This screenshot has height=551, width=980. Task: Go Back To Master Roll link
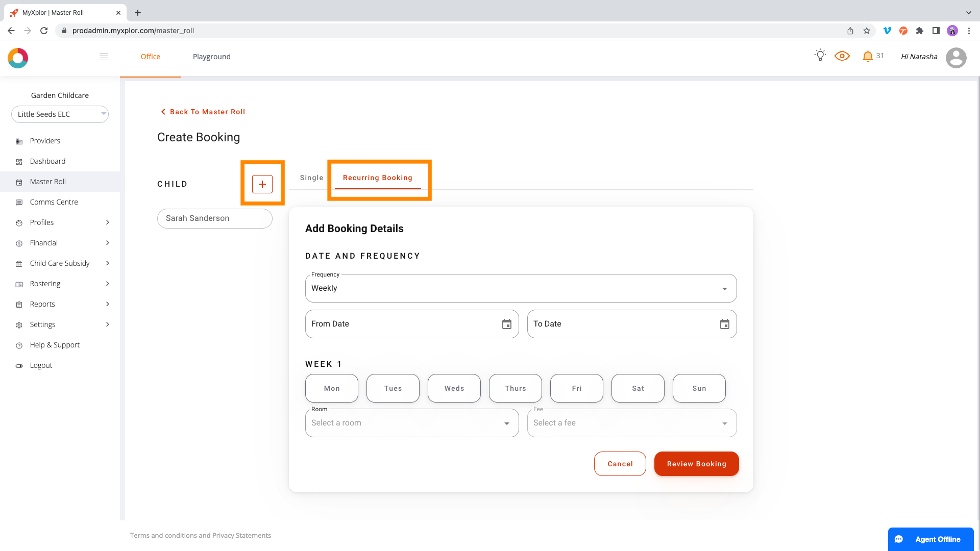click(x=203, y=112)
